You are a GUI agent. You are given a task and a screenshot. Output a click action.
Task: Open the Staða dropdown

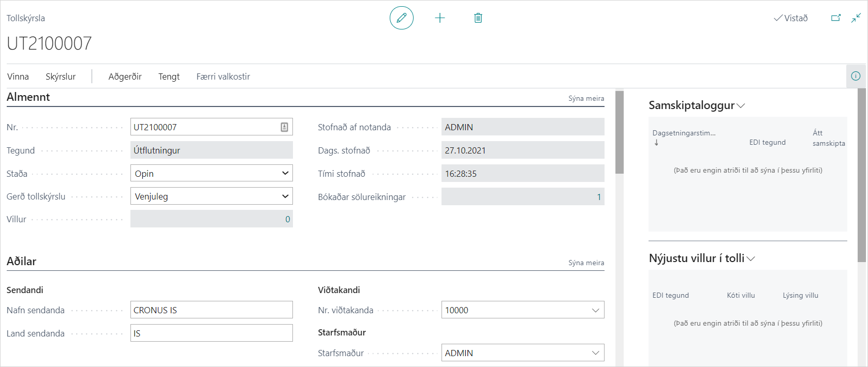click(x=285, y=173)
